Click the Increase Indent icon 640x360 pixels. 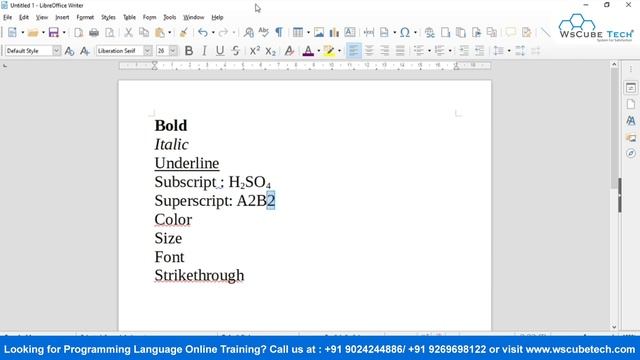(464, 51)
